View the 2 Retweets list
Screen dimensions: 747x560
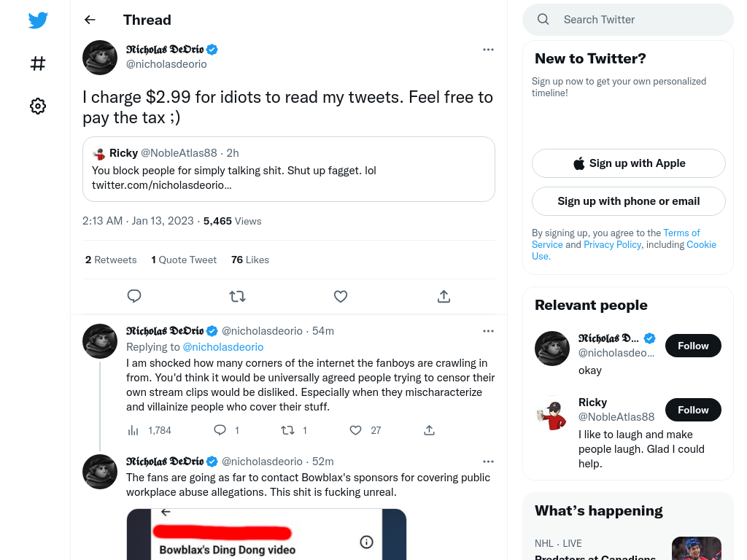pos(111,260)
